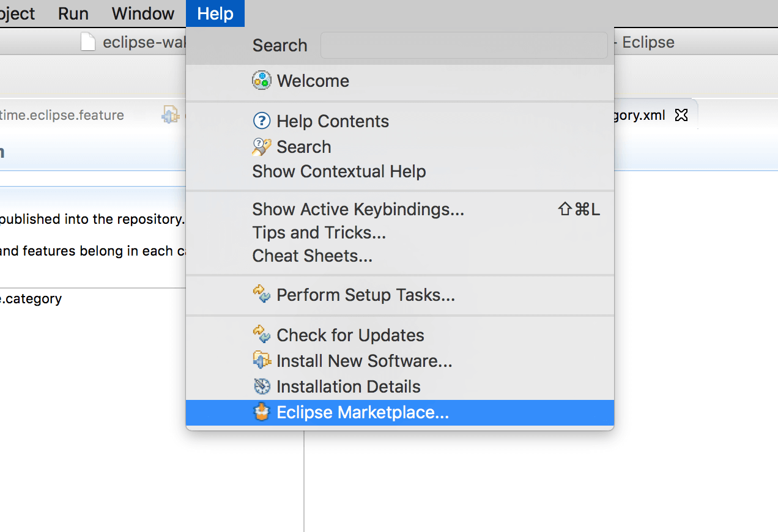Choose Show Active Keybindings

click(x=400, y=209)
